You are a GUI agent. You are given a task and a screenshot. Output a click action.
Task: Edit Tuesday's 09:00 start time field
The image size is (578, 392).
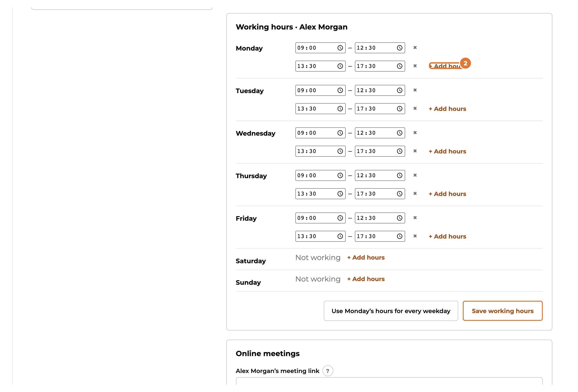320,90
